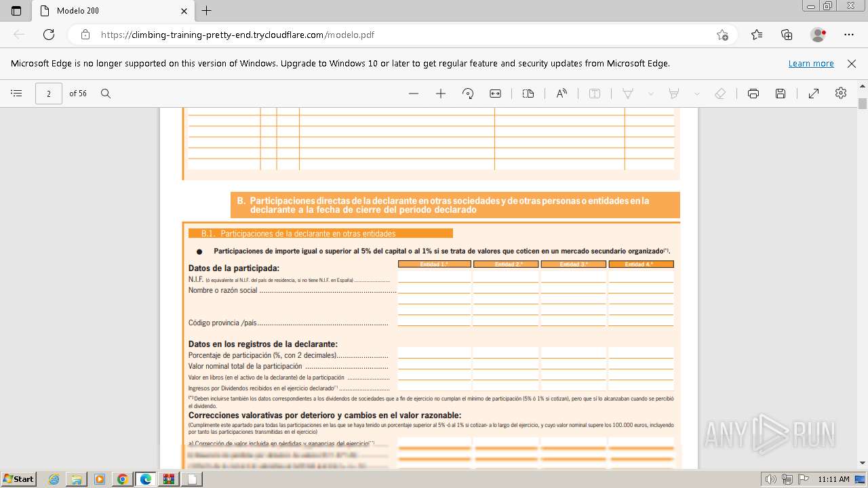The height and width of the screenshot is (488, 868).
Task: Click the 11:11 AM system clock
Action: coord(833,479)
